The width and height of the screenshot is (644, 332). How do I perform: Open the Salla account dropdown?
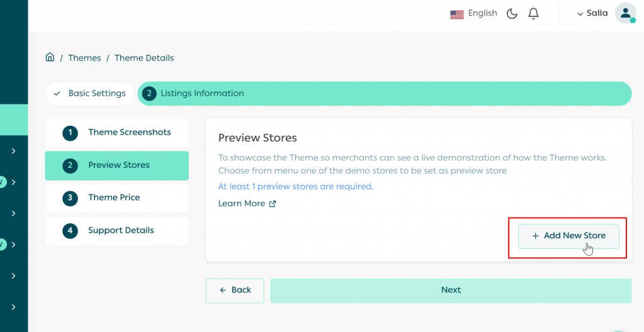coord(592,13)
